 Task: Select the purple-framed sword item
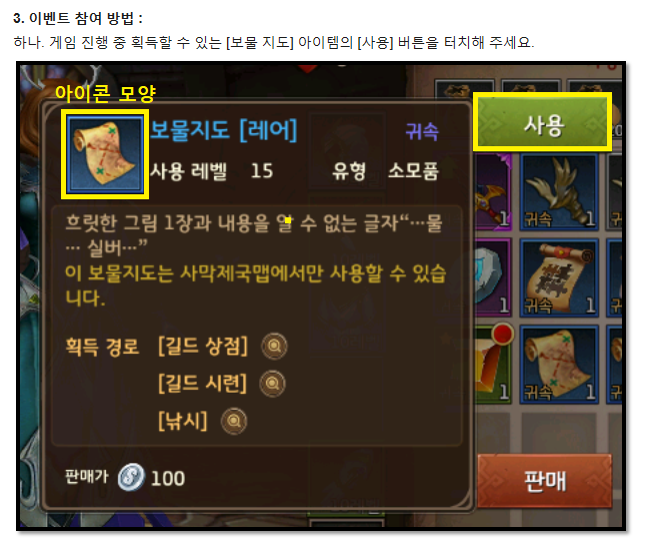[493, 192]
